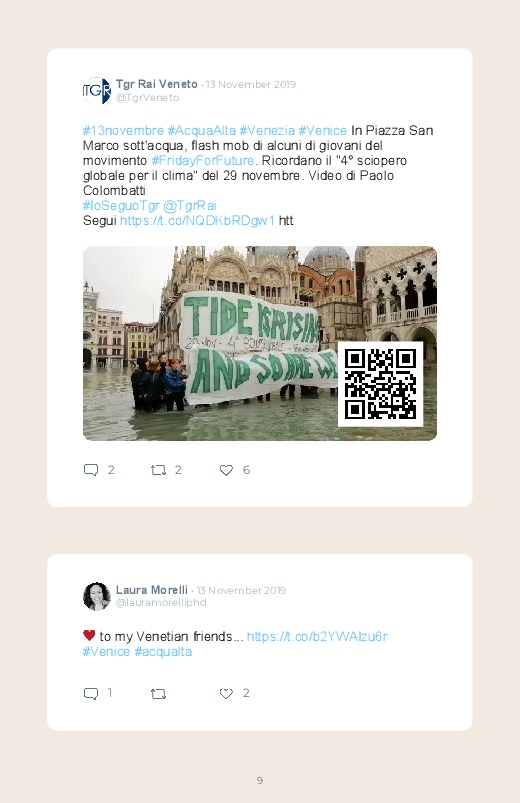This screenshot has width=520, height=803.
Task: Click the reply icon on Tgr Rai Veneto tweet
Action: point(91,470)
